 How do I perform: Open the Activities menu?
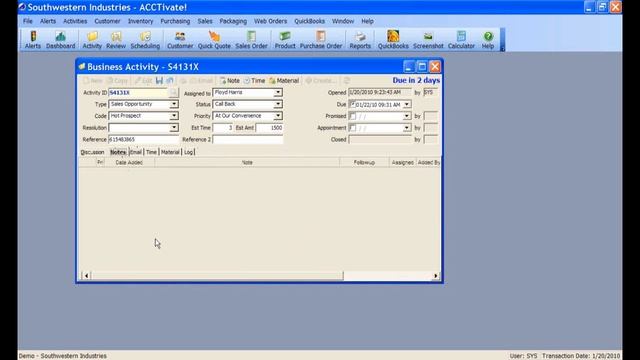tap(75, 21)
